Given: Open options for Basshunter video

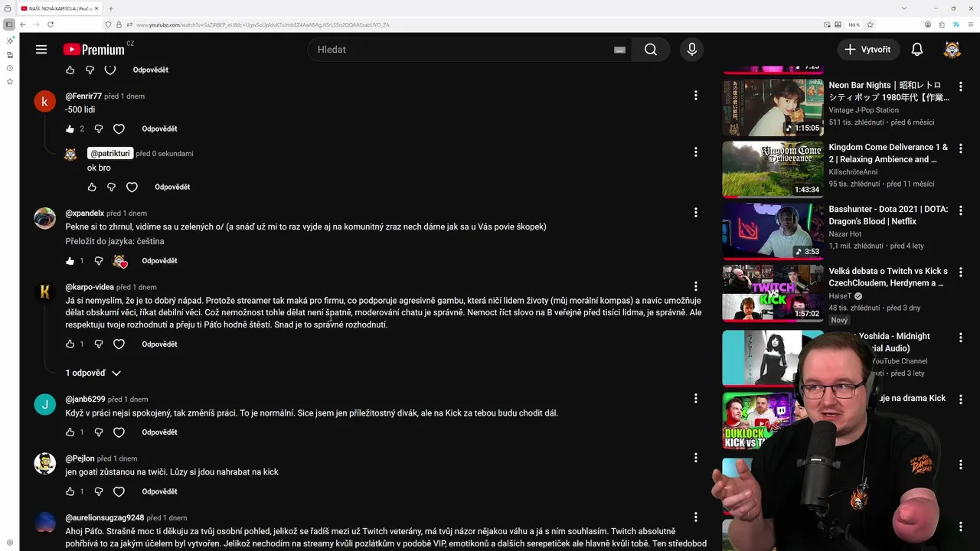Looking at the screenshot, I should (x=961, y=210).
